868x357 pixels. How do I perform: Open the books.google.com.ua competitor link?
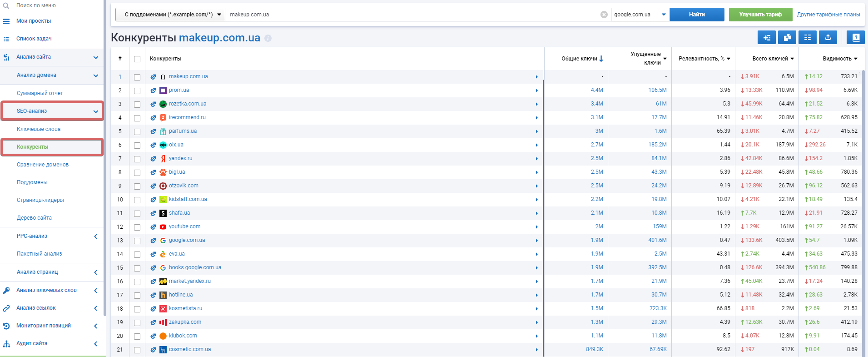click(195, 267)
